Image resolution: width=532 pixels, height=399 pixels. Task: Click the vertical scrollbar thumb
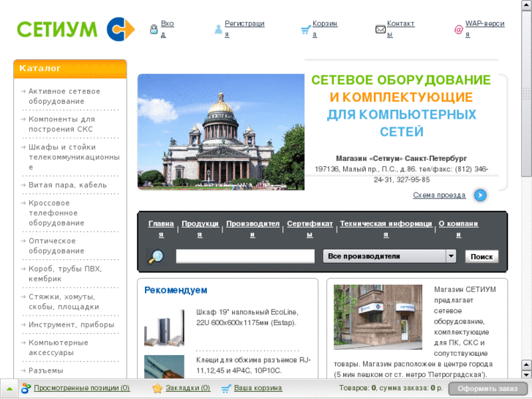click(x=527, y=94)
